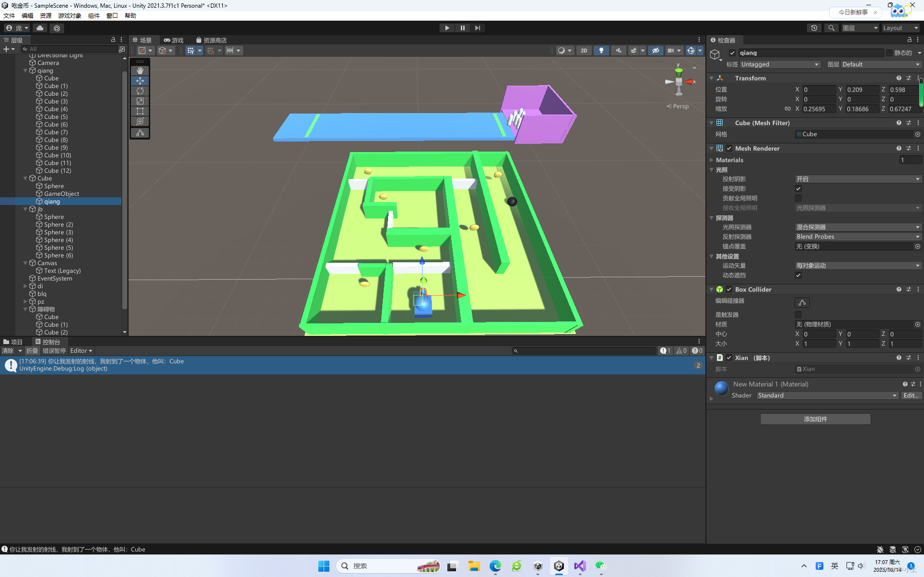The height and width of the screenshot is (577, 924).
Task: Open the scene camera settings icon
Action: point(670,51)
